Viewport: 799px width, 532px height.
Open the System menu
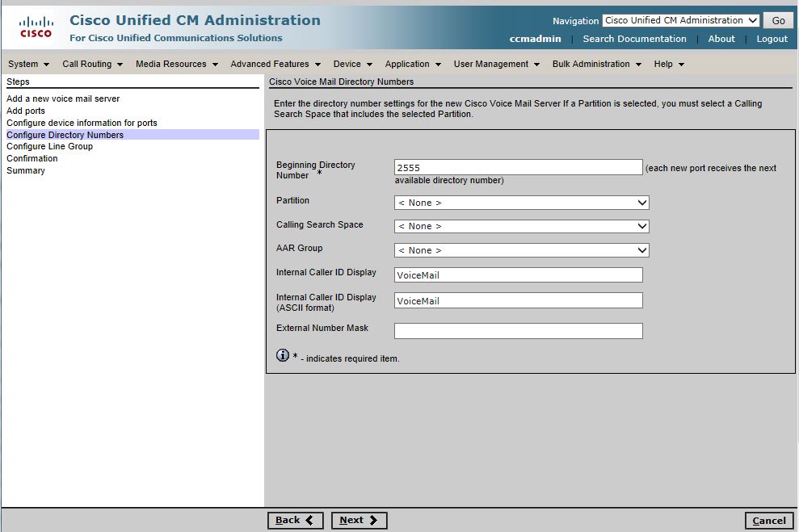tap(28, 64)
